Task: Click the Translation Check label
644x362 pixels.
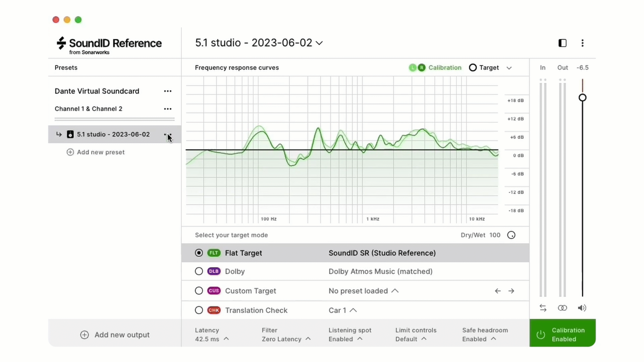Action: point(256,310)
